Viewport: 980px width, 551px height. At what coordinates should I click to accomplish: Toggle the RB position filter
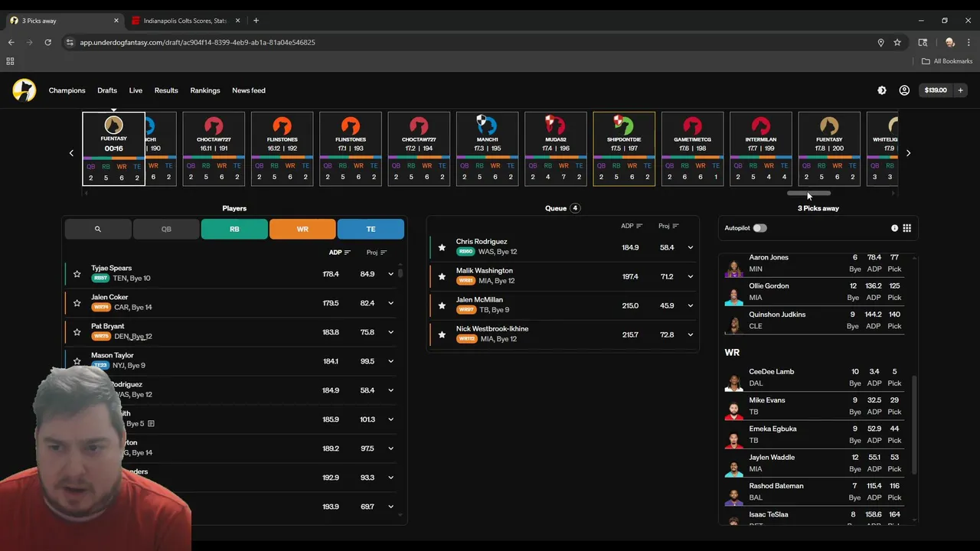[x=234, y=229]
